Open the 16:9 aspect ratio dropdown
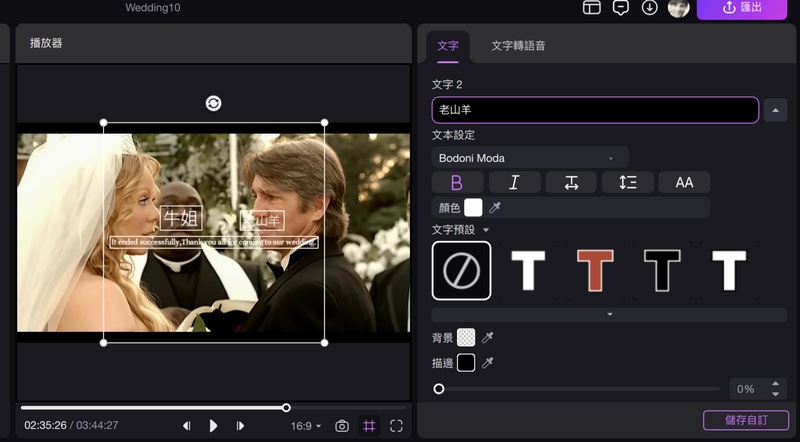The width and height of the screenshot is (800, 442). (306, 426)
